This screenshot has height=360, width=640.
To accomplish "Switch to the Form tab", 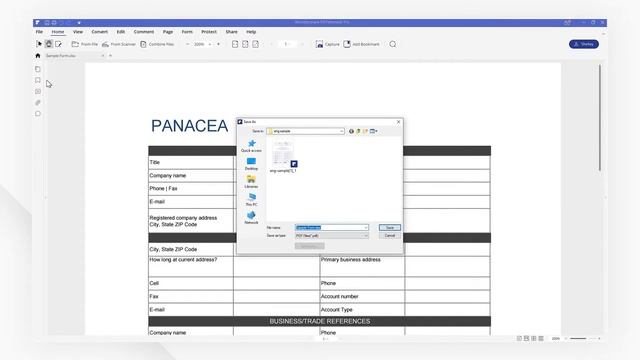I will 187,32.
